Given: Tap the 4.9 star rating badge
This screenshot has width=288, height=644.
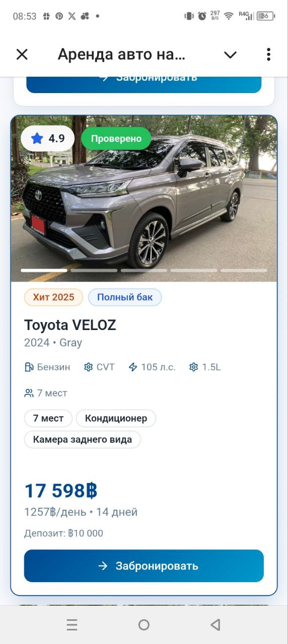Looking at the screenshot, I should click(x=48, y=138).
